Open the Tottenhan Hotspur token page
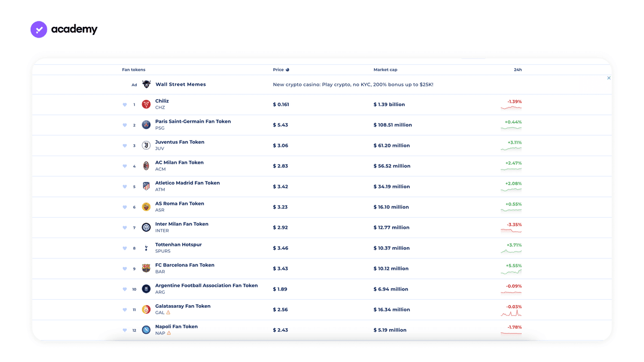The image size is (644, 362). tap(180, 245)
